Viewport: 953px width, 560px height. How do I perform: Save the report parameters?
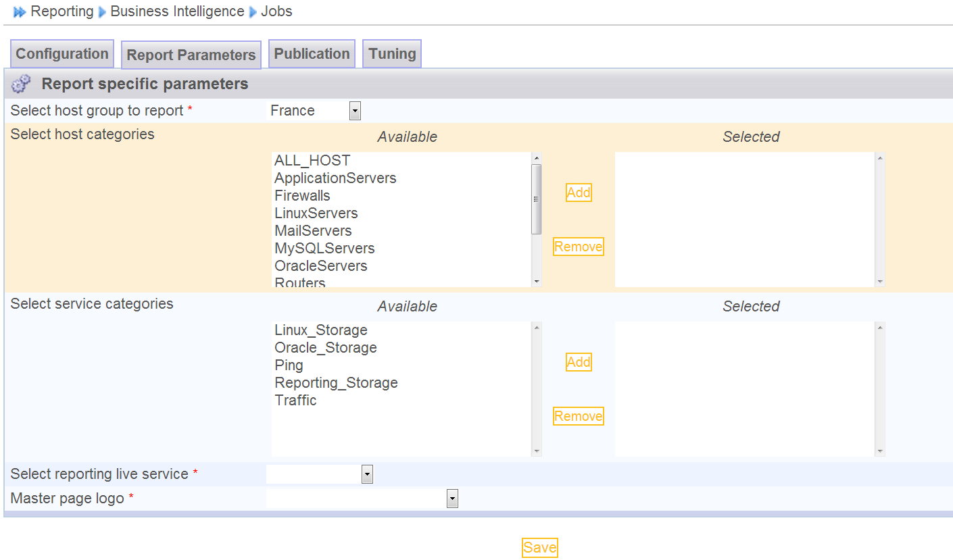click(x=539, y=548)
